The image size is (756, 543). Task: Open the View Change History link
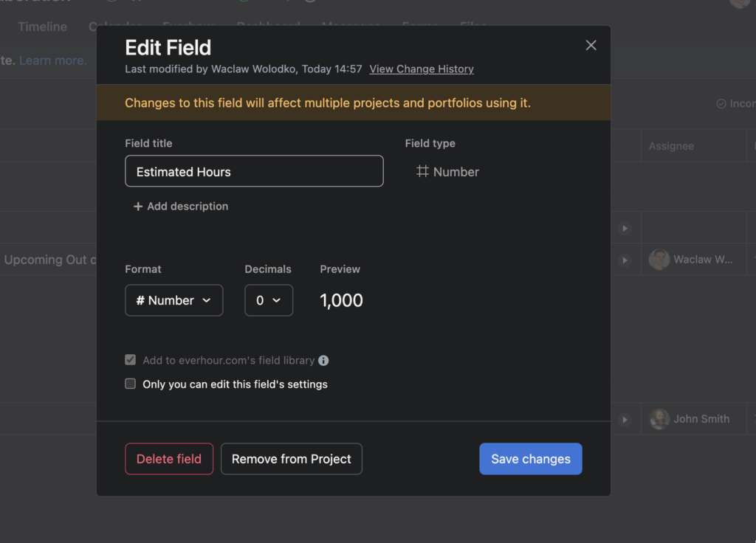click(x=421, y=69)
